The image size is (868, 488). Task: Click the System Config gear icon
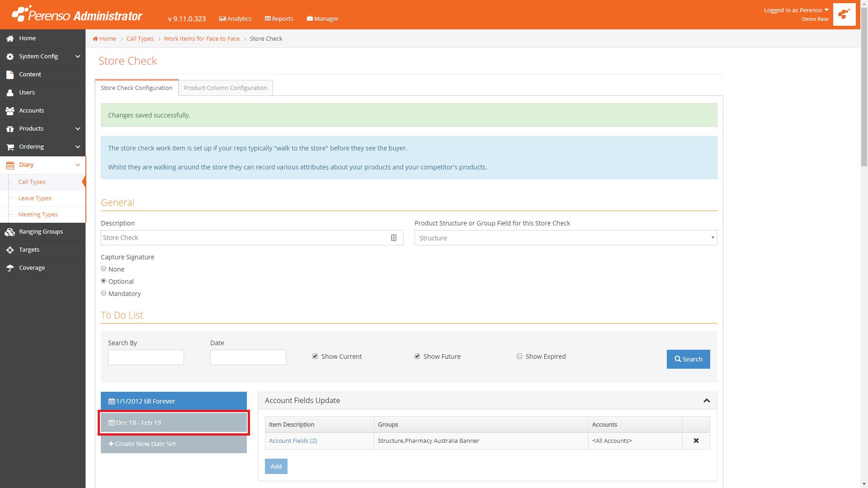pos(10,56)
